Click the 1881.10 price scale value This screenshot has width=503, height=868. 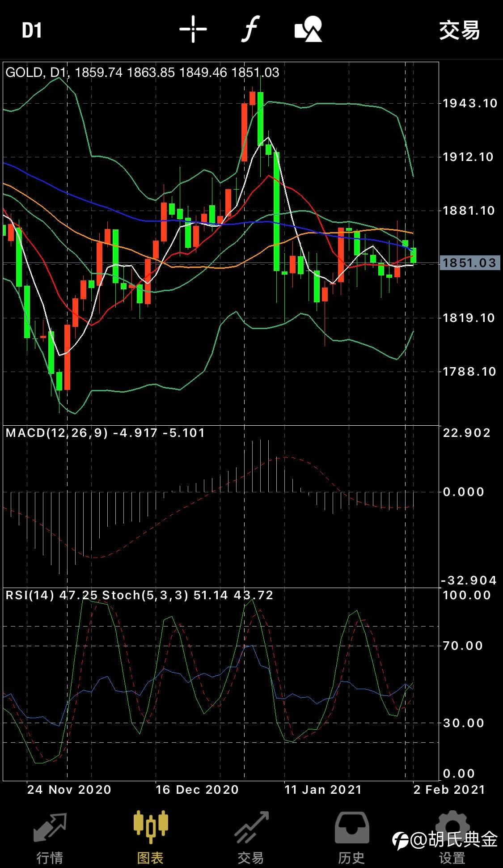coord(469,211)
